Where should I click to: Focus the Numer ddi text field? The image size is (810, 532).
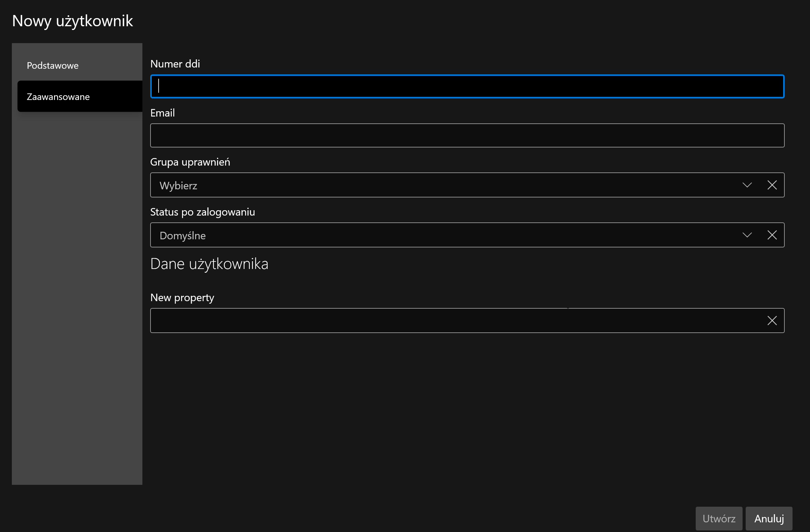click(x=467, y=87)
